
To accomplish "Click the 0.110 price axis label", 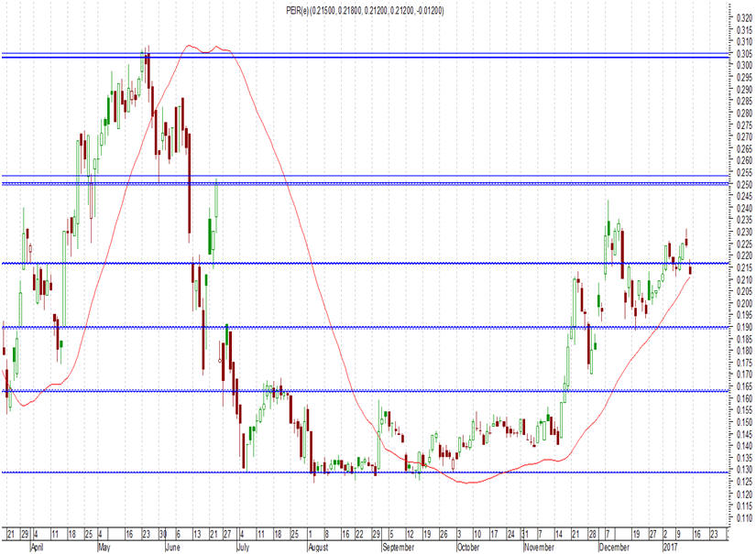I will [x=745, y=518].
